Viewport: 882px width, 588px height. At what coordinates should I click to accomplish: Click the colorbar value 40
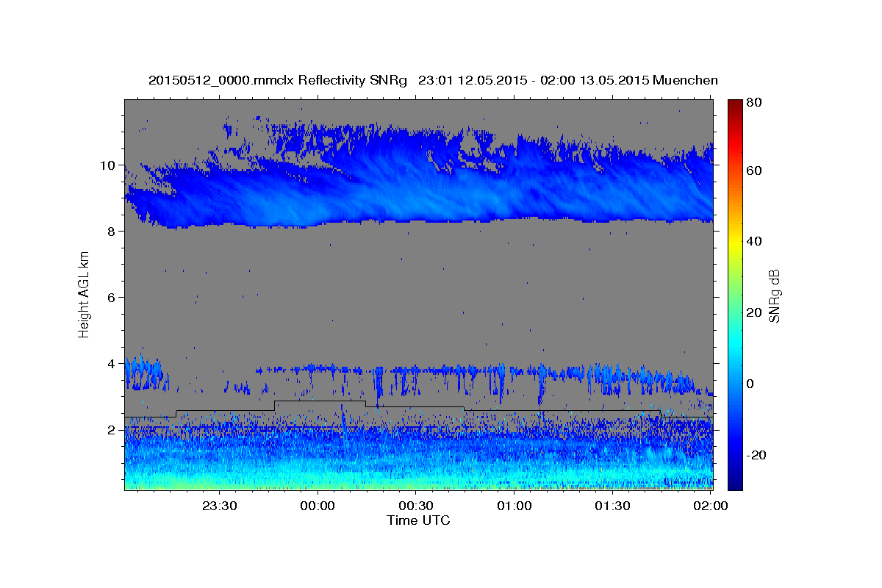click(755, 241)
